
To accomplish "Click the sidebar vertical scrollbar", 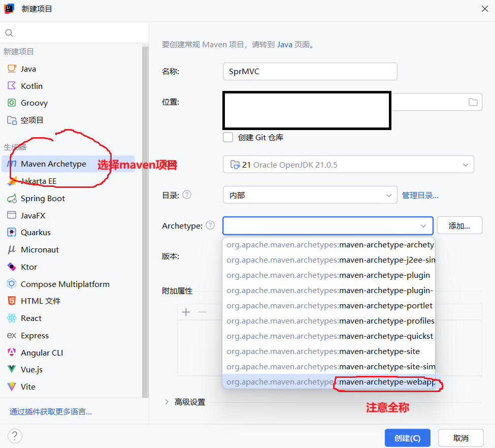I will tap(145, 221).
